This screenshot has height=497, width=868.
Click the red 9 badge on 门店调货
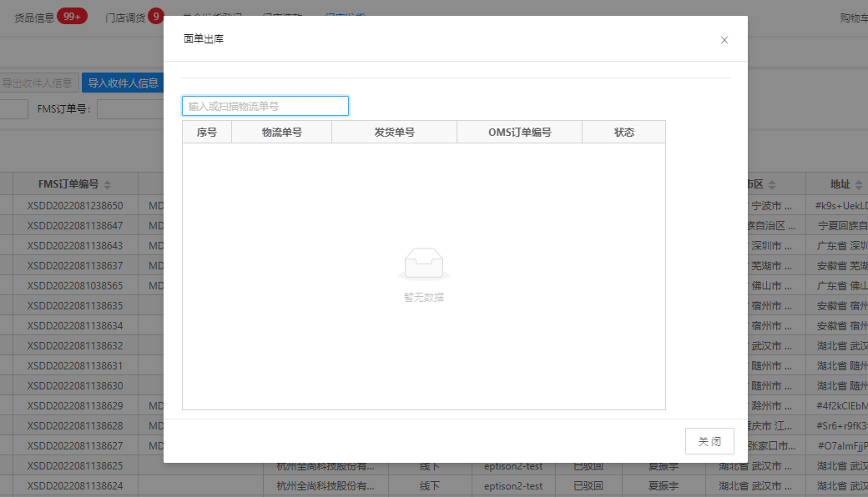[x=156, y=17]
